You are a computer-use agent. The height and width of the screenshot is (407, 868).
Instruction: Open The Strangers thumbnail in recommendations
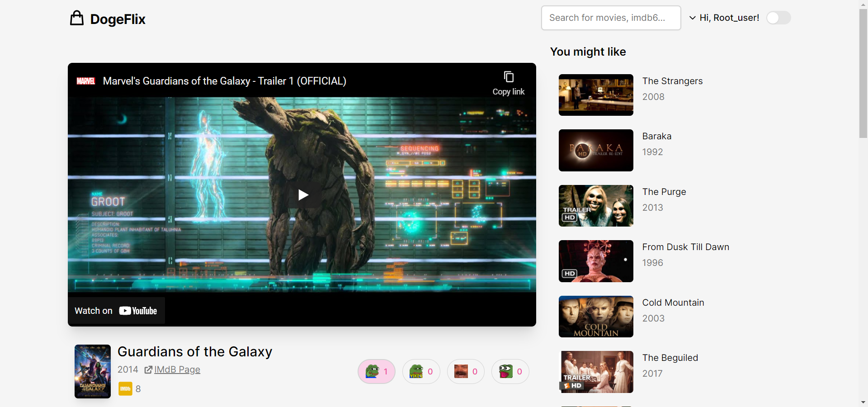coord(596,95)
